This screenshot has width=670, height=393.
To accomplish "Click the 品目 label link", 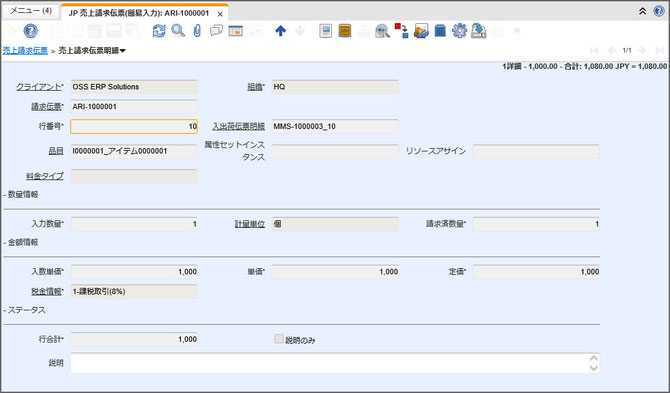I will pyautogui.click(x=56, y=151).
